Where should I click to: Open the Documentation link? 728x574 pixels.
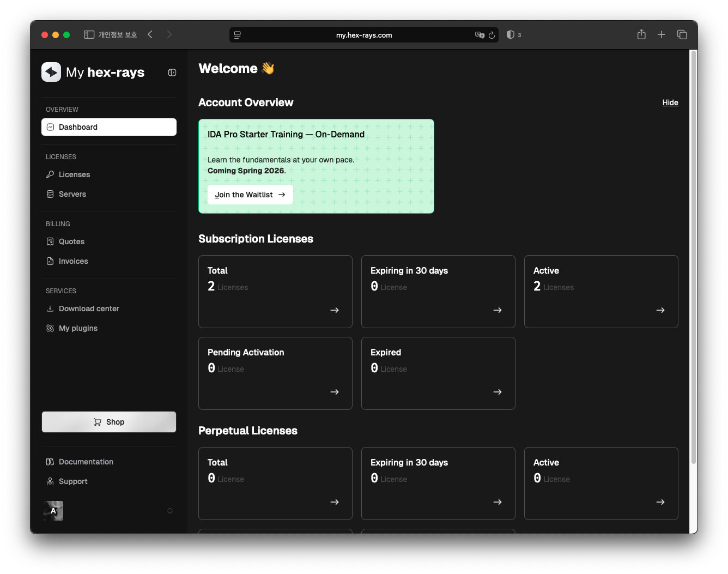[x=86, y=462]
